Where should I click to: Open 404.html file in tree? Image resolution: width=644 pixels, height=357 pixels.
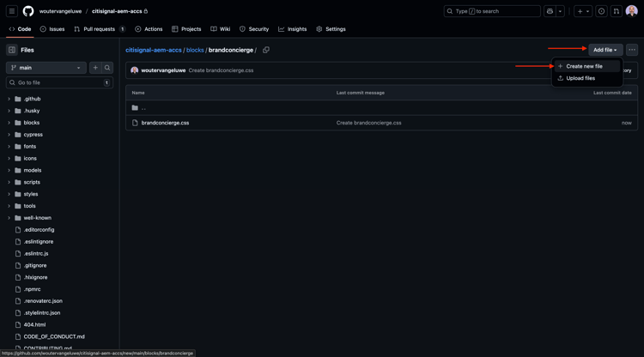[x=34, y=324]
